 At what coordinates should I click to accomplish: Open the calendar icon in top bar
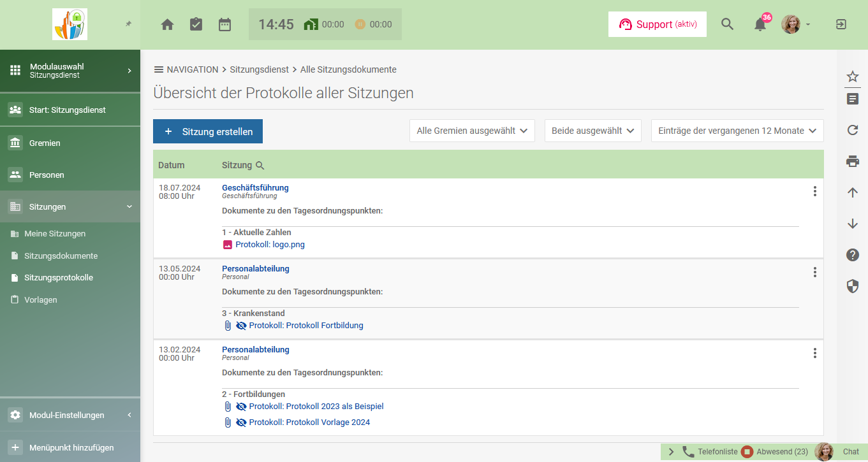point(224,25)
